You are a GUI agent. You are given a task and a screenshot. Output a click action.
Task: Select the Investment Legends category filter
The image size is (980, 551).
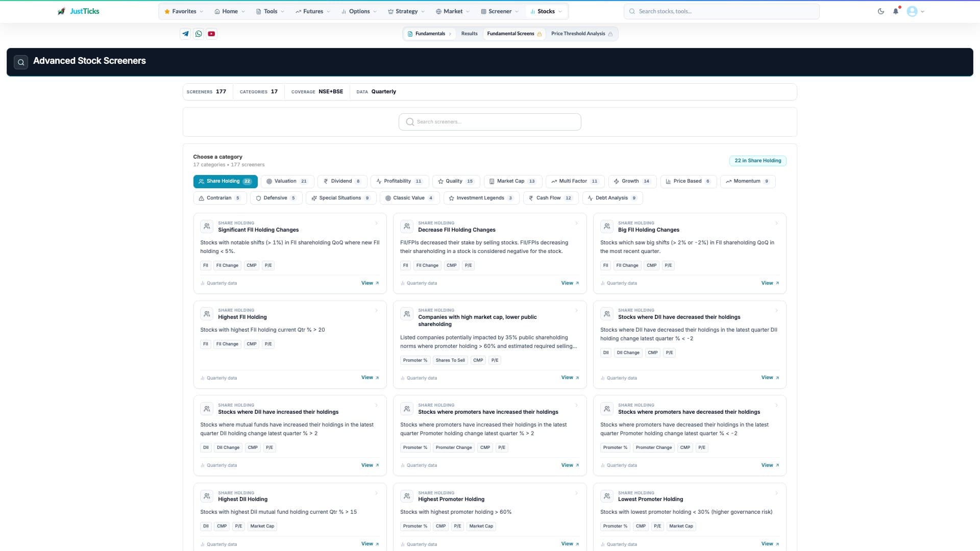481,198
